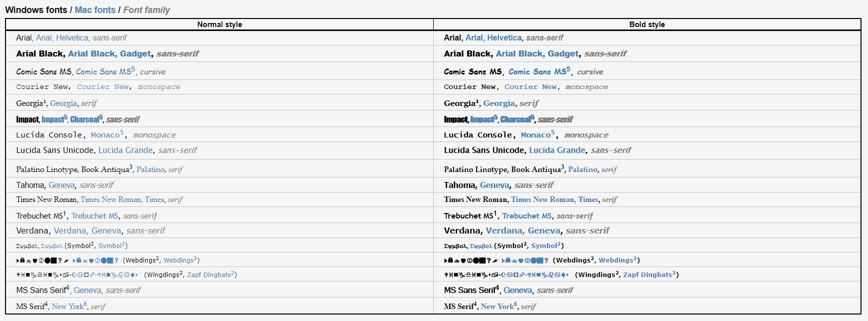Click 'sans-serif' in Normal style Arial Black row
This screenshot has width=868, height=321.
click(x=178, y=53)
